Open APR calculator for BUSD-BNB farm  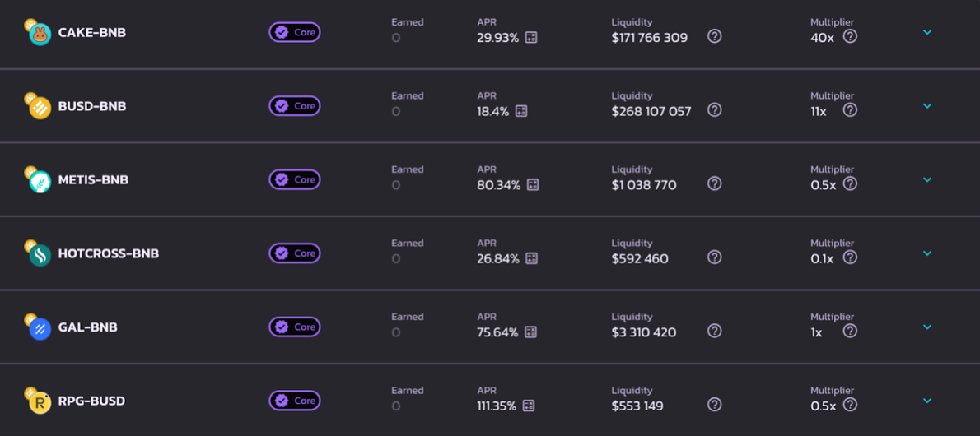pos(521,111)
